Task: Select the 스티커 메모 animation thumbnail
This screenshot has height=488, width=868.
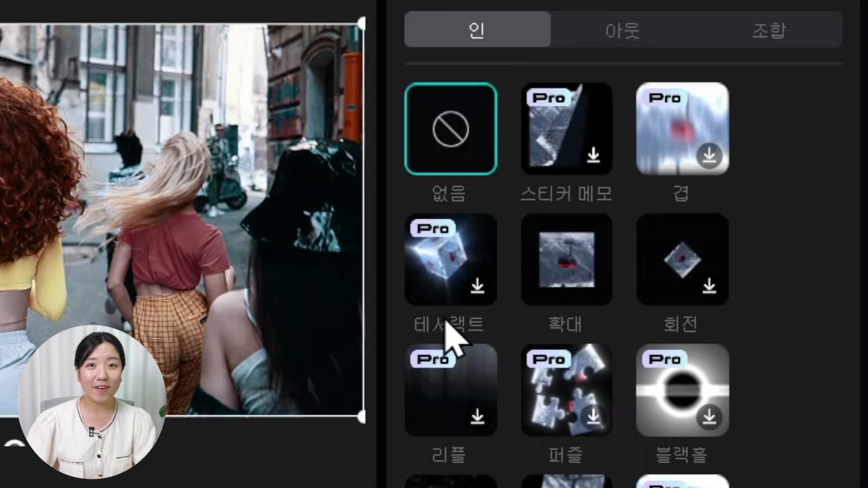Action: pyautogui.click(x=566, y=128)
